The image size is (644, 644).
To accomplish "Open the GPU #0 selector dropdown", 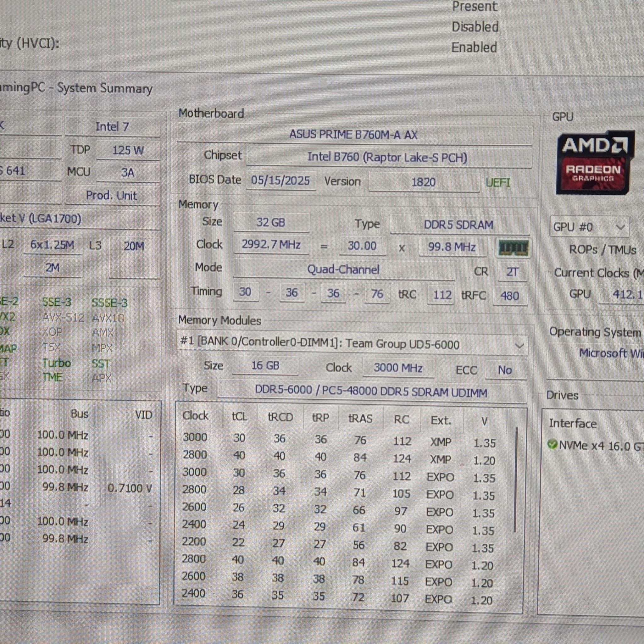I will (589, 227).
